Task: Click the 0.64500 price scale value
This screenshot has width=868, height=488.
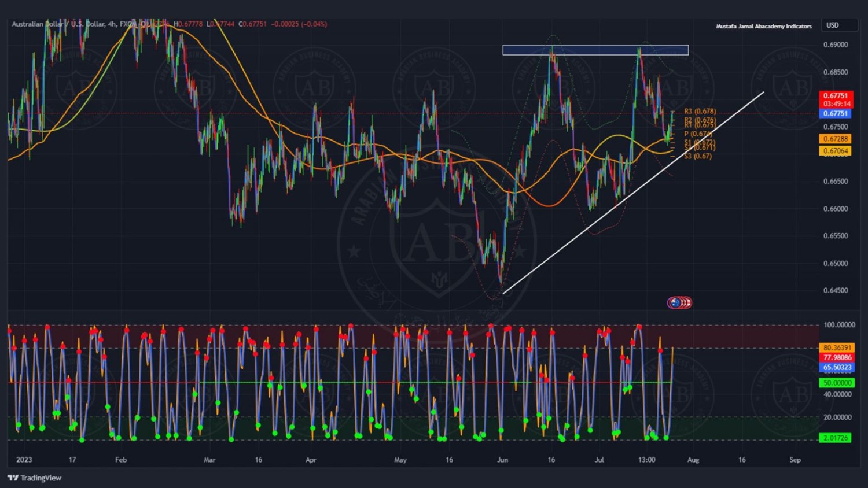Action: click(836, 290)
